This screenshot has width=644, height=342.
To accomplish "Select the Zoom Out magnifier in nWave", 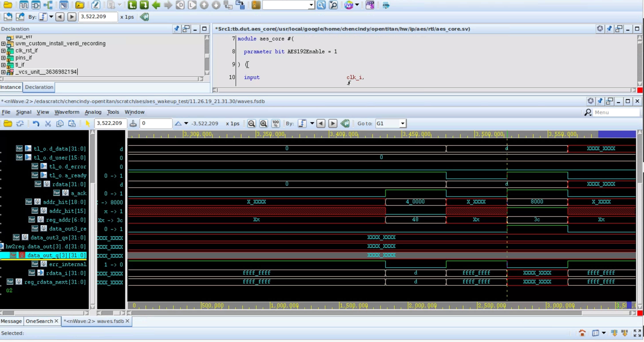I will click(x=251, y=123).
